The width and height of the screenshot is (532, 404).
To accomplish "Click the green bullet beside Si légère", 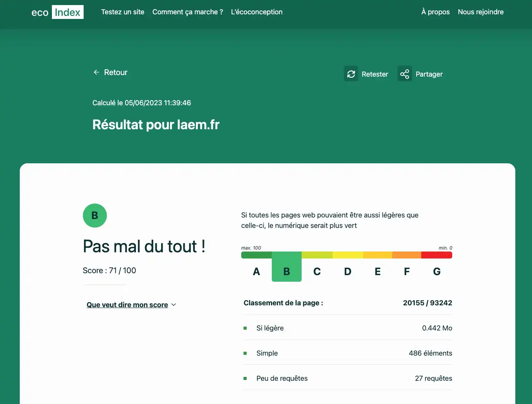I will click(x=245, y=328).
